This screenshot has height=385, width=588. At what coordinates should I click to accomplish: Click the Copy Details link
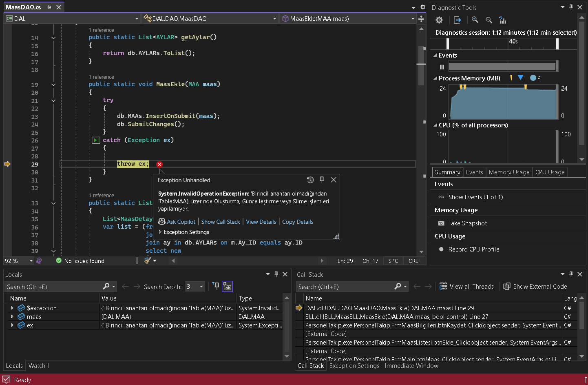(x=298, y=222)
